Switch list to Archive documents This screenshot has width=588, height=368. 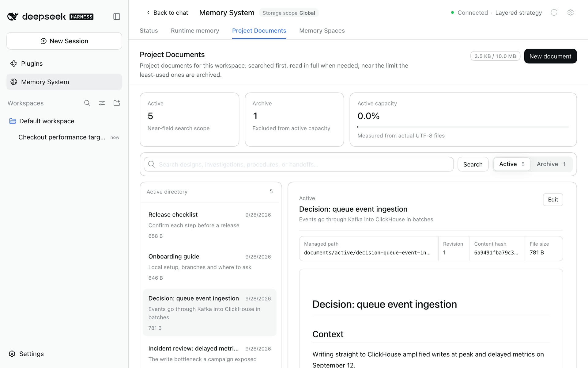click(x=551, y=164)
